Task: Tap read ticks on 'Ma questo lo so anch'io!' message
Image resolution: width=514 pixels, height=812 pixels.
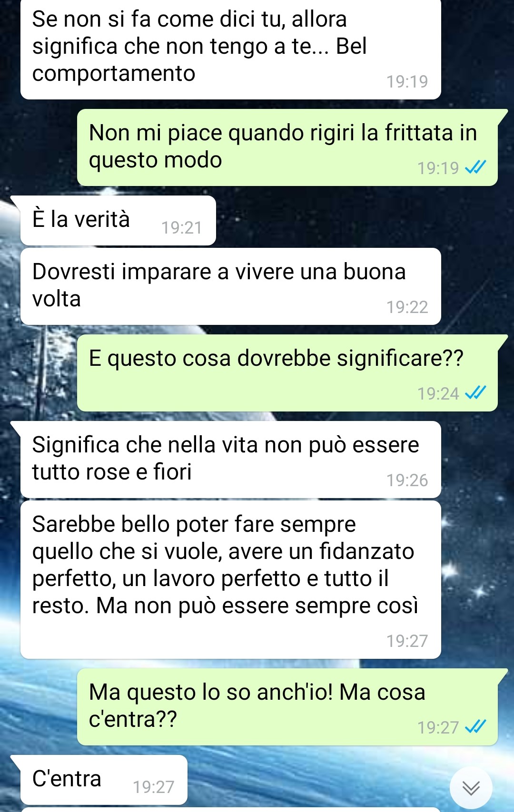Action: pyautogui.click(x=475, y=726)
